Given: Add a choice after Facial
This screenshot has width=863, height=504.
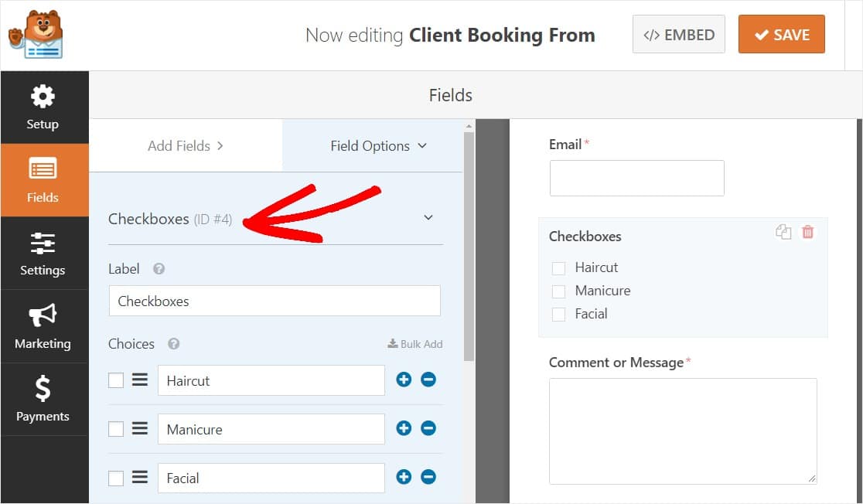Looking at the screenshot, I should [404, 477].
